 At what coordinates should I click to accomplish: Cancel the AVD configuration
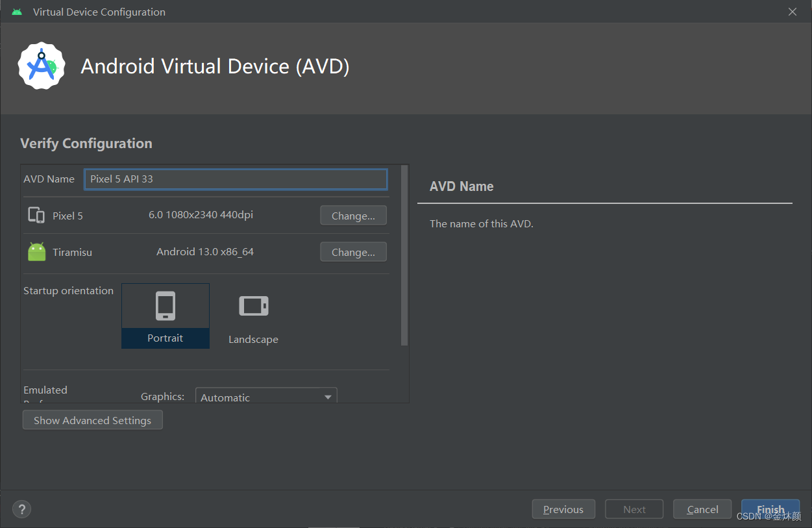click(x=702, y=509)
